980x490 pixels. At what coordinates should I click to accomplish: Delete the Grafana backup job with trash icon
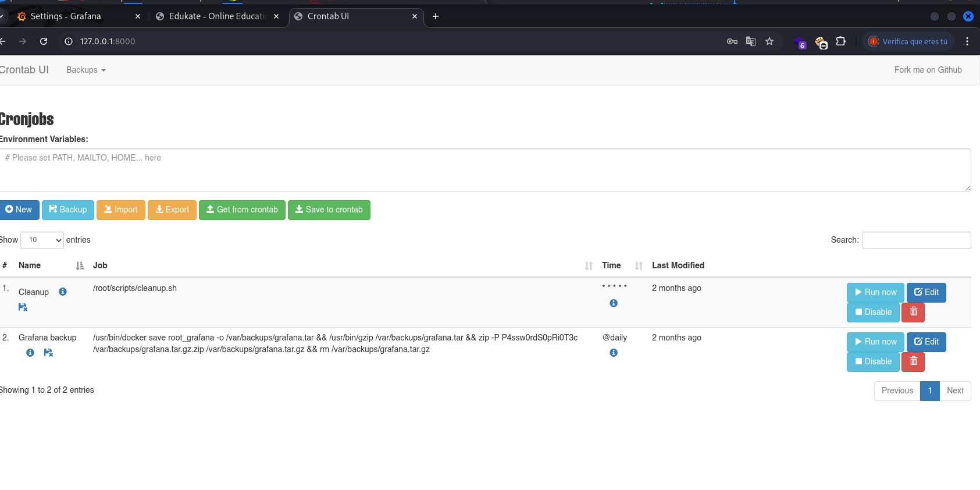(x=913, y=361)
